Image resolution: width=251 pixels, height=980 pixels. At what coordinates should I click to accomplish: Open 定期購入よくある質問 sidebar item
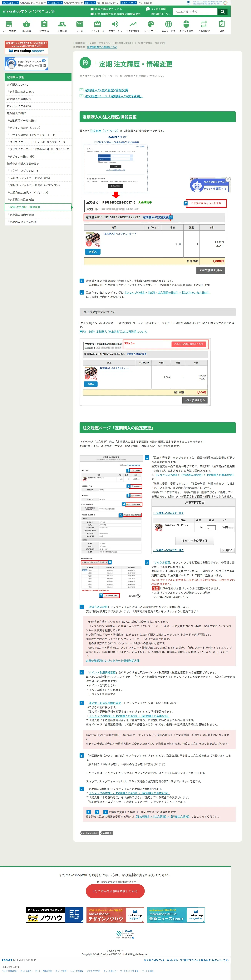[38, 222]
